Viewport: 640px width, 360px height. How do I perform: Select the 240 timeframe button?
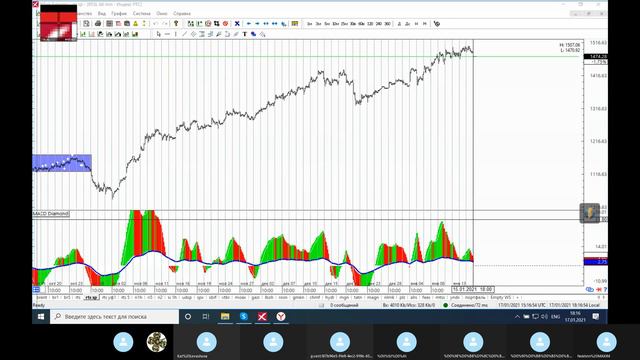pos(379,24)
